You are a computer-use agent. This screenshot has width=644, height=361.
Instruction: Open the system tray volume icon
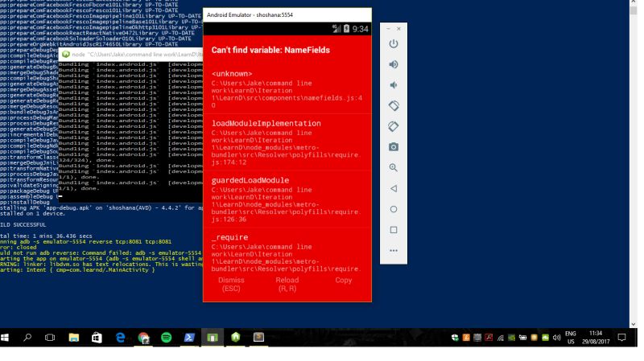pos(556,338)
